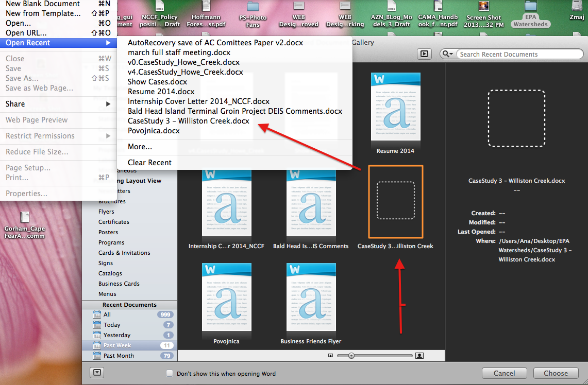
Task: Select the Business Friends Flyer thumbnail
Action: [x=311, y=297]
